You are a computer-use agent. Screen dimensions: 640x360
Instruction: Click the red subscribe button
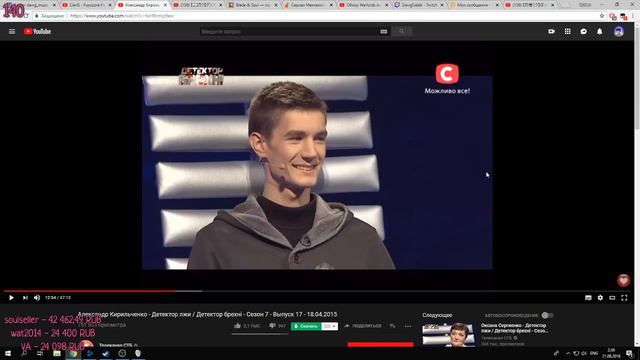pyautogui.click(x=380, y=344)
